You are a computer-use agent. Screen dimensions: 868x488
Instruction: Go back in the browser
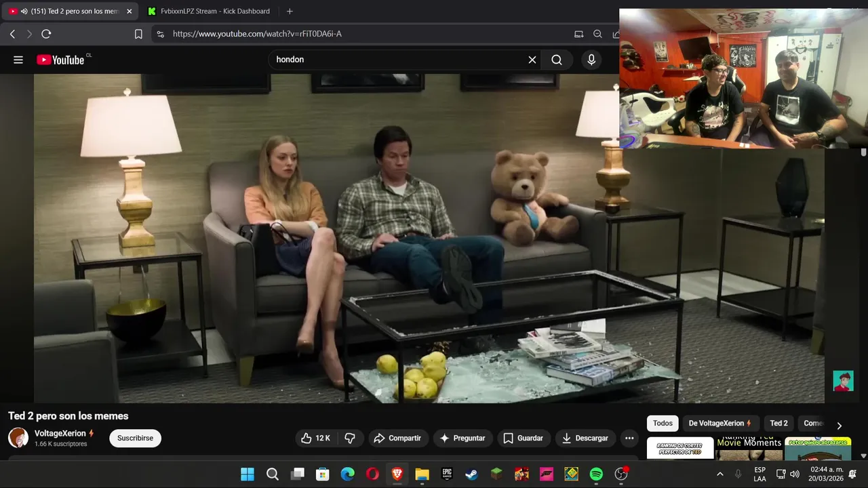pos(12,34)
